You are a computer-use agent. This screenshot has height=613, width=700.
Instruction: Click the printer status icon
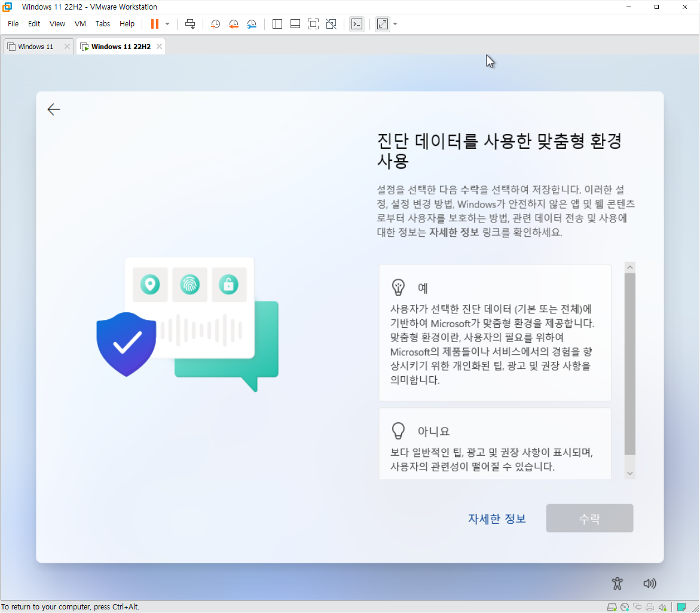click(650, 607)
